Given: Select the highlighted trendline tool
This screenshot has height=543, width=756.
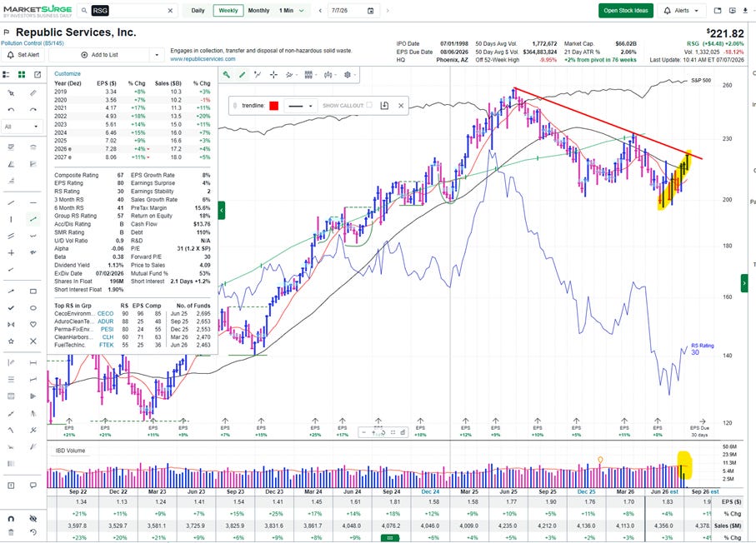Looking at the screenshot, I should click(33, 219).
